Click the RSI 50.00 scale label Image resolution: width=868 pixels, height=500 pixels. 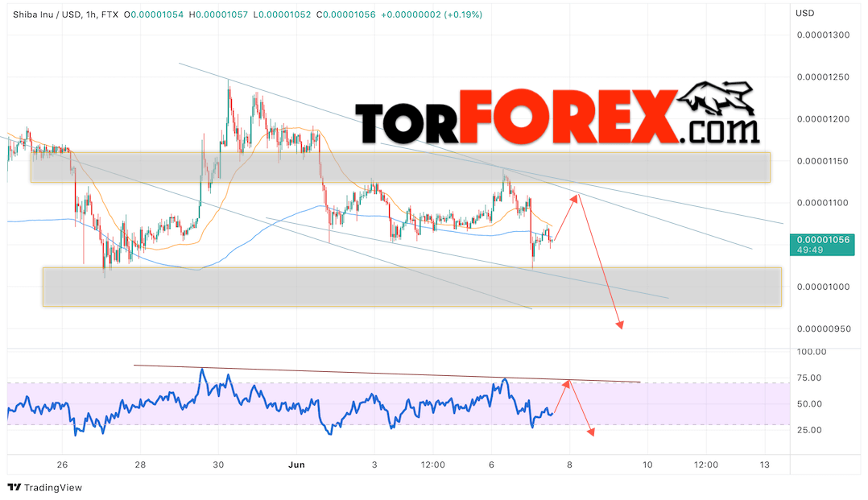[809, 404]
